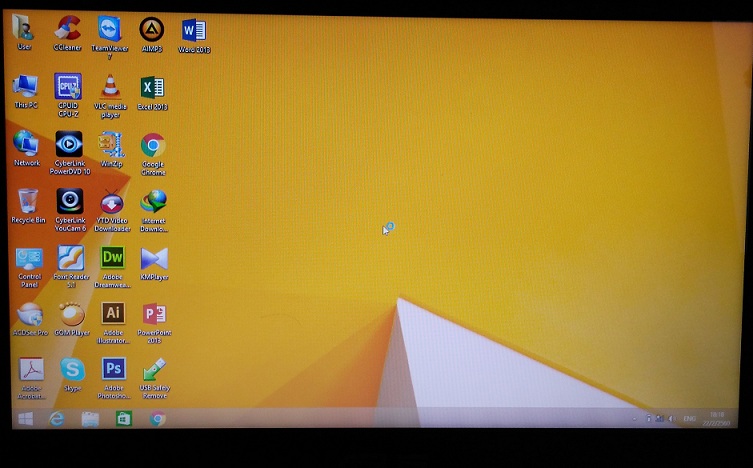Select the VLC media player icon
This screenshot has height=468, width=753.
tap(110, 96)
